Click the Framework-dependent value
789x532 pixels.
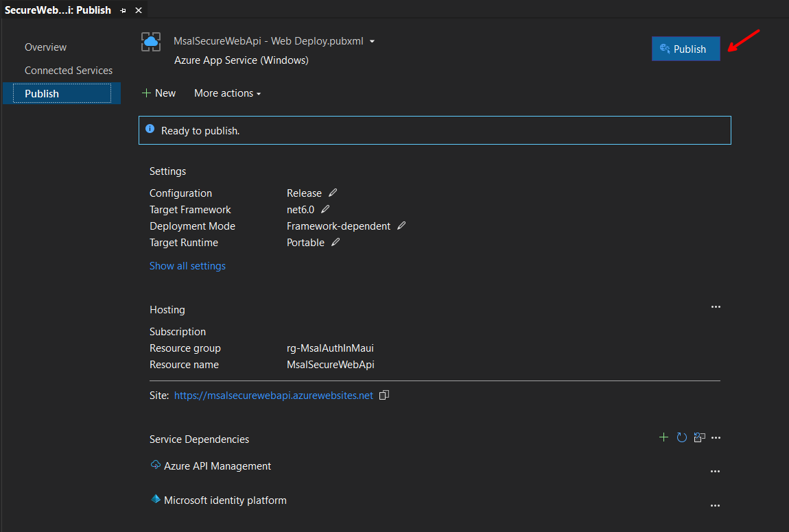pos(339,226)
